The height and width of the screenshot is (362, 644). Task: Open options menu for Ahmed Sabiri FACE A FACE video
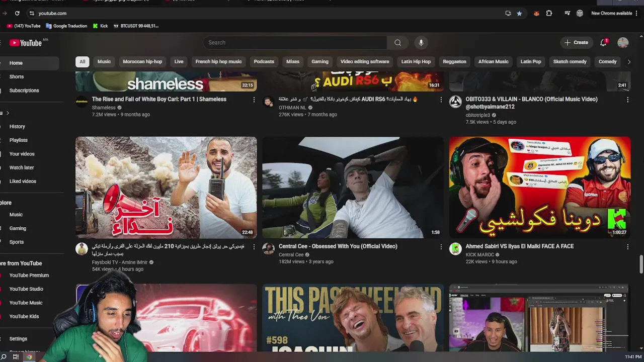(x=627, y=247)
